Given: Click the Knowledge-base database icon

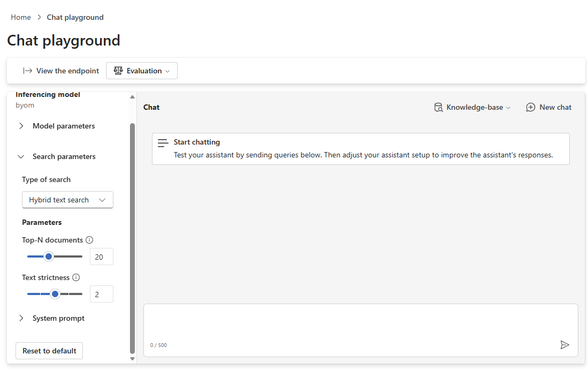Looking at the screenshot, I should coord(438,107).
